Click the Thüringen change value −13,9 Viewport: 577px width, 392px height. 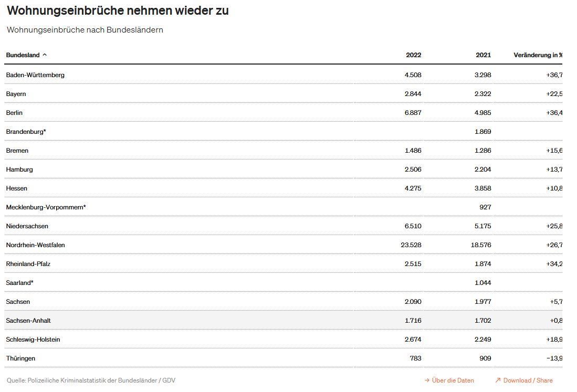click(554, 358)
